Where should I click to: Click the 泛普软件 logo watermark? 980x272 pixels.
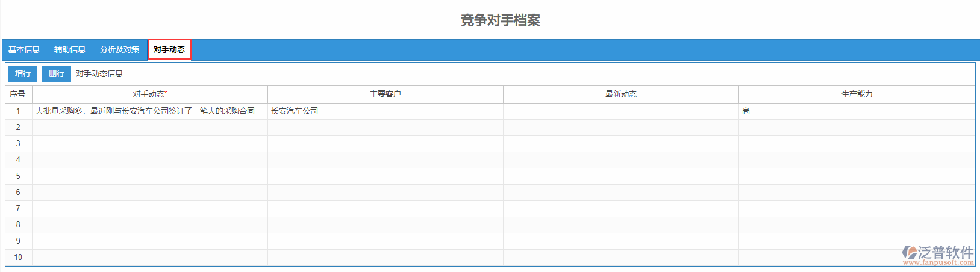tap(938, 254)
